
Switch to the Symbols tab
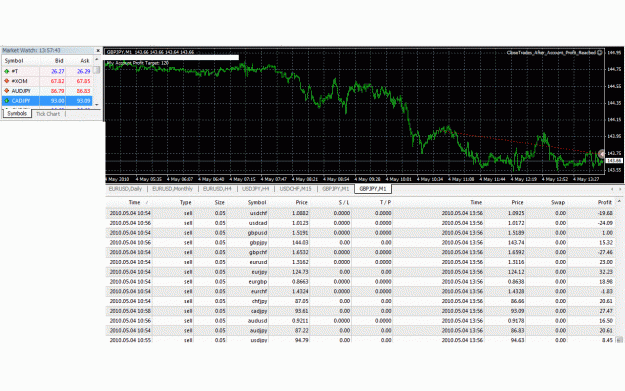coord(17,114)
